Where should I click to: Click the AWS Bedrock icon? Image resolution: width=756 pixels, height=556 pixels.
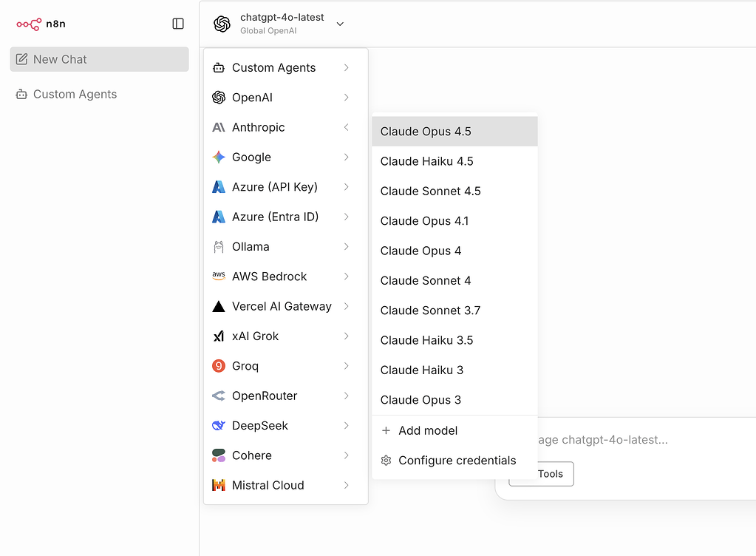(219, 277)
